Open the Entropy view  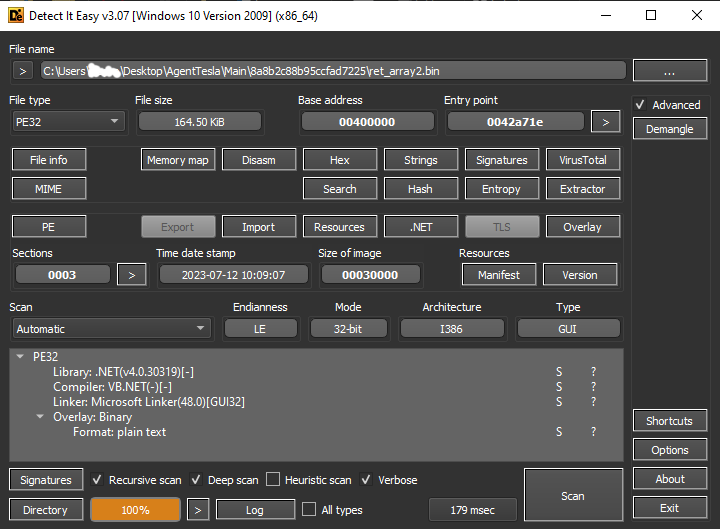tap(501, 189)
